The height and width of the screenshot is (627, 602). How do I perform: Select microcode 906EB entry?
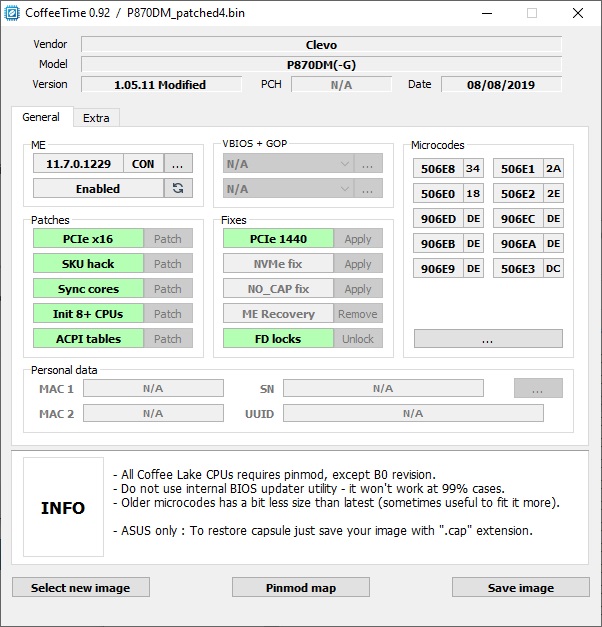coord(438,244)
